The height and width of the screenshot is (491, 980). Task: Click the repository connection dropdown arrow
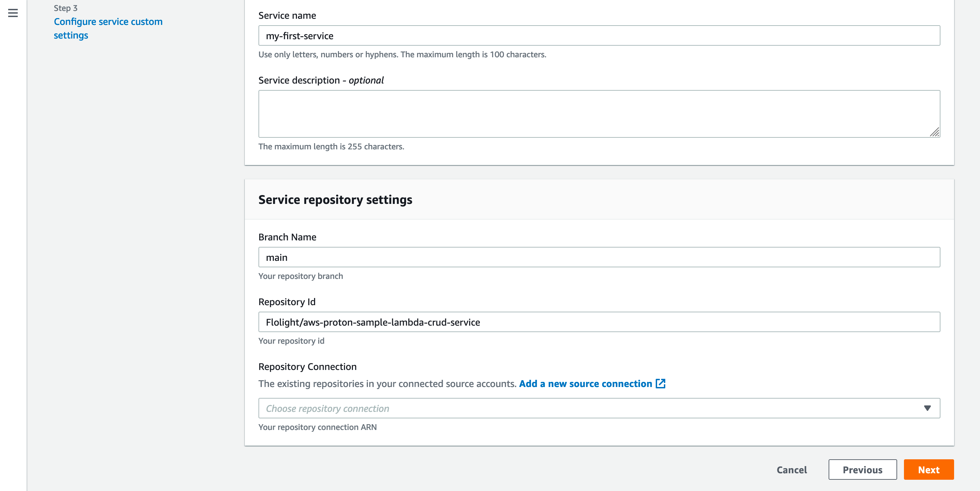pos(927,408)
